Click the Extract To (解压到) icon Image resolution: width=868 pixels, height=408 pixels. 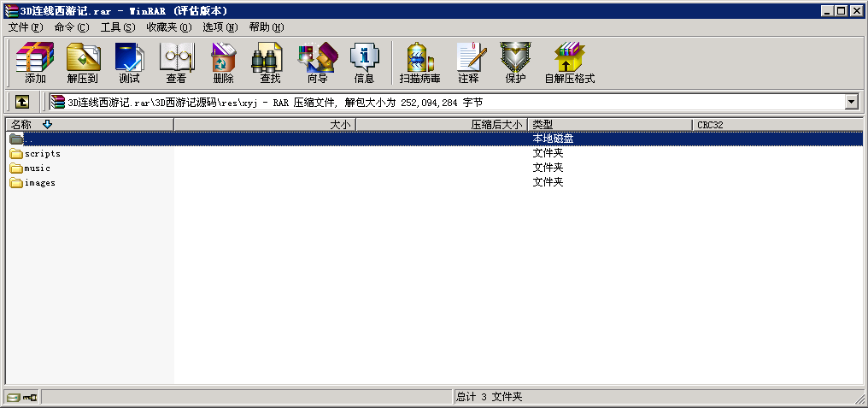[83, 63]
